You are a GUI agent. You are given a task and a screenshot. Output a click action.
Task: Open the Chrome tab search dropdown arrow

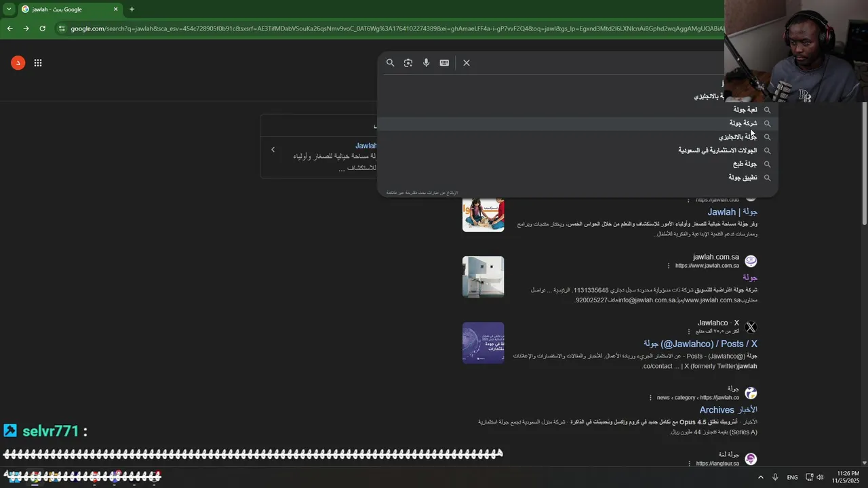tap(9, 9)
